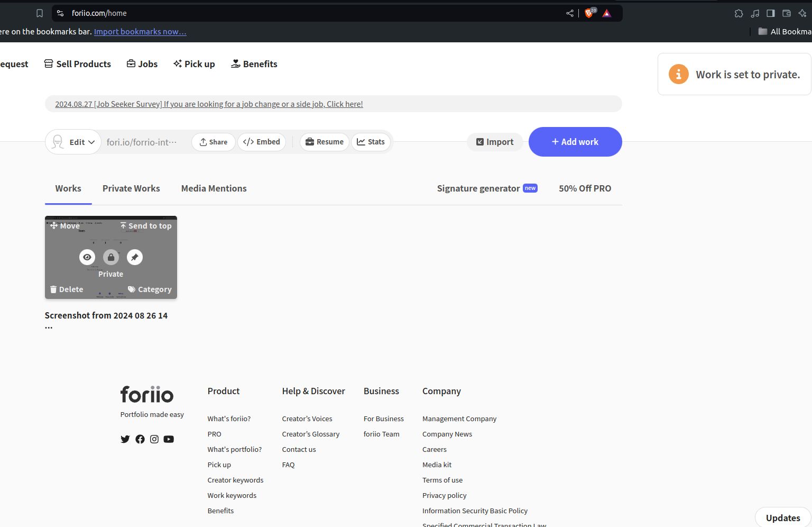The image size is (812, 527).
Task: Click the Instagram icon in the footer
Action: pyautogui.click(x=154, y=439)
